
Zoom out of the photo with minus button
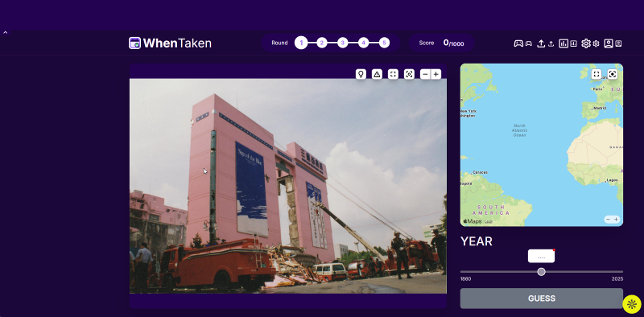pyautogui.click(x=426, y=74)
